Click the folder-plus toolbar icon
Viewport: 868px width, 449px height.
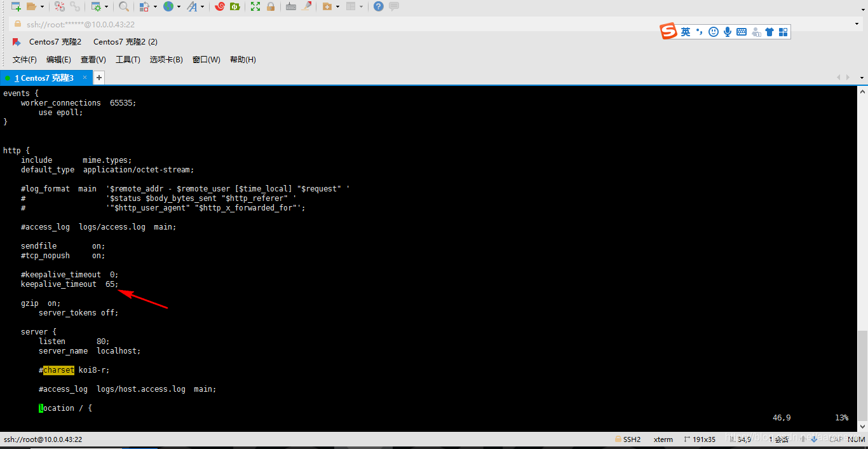tap(327, 6)
